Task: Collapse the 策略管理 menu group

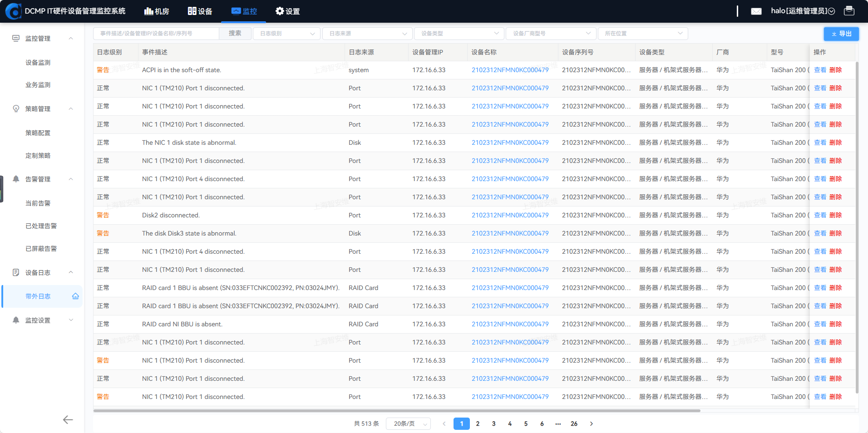Action: pyautogui.click(x=71, y=109)
